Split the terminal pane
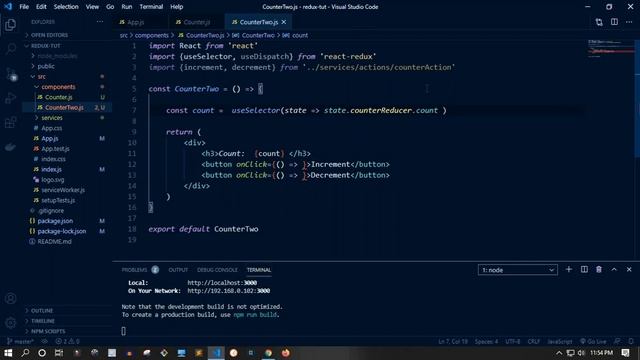Image resolution: width=640 pixels, height=360 pixels. (x=584, y=269)
